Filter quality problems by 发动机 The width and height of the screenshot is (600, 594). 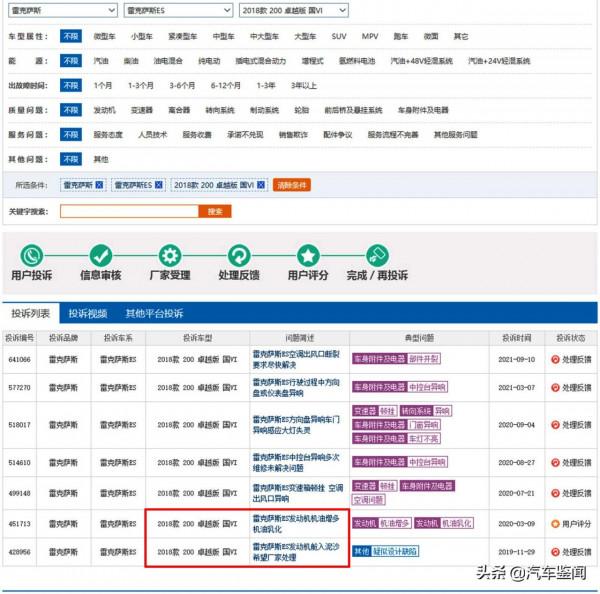[x=104, y=110]
